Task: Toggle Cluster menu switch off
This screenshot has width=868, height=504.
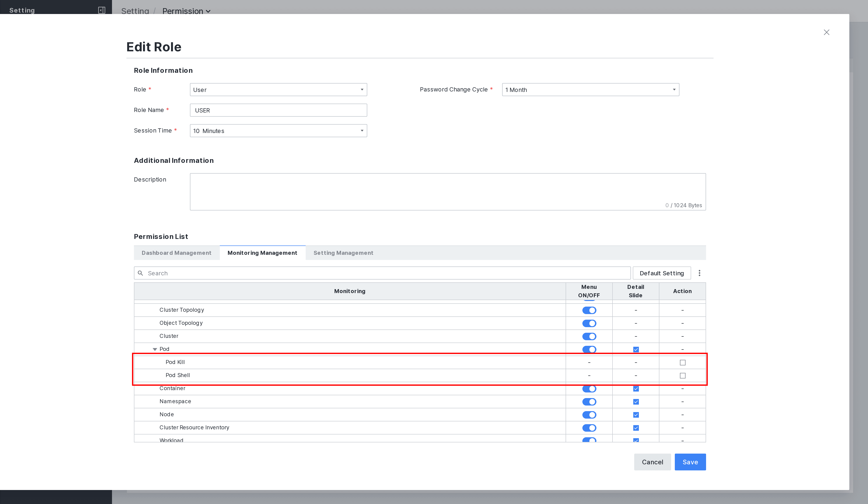Action: 589,336
